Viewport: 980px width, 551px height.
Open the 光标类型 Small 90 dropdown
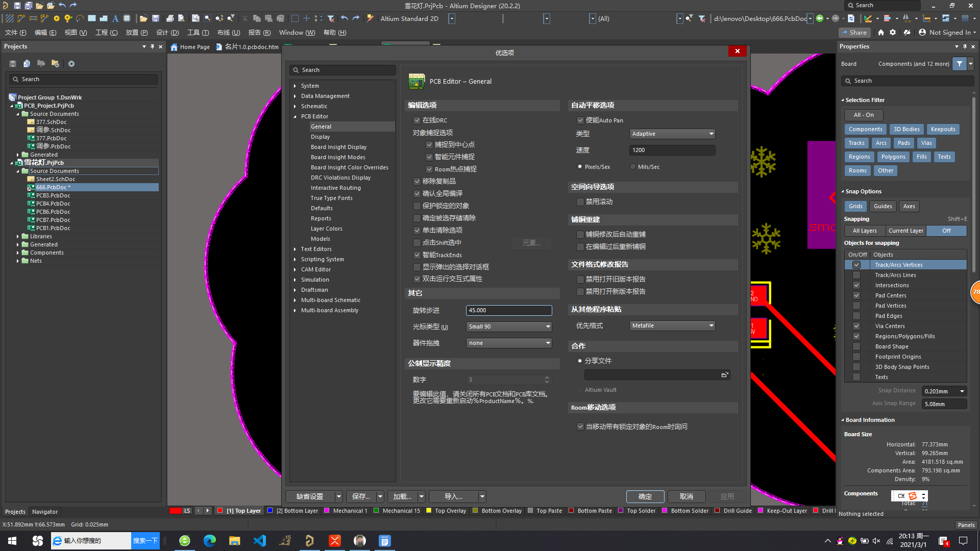coord(509,327)
